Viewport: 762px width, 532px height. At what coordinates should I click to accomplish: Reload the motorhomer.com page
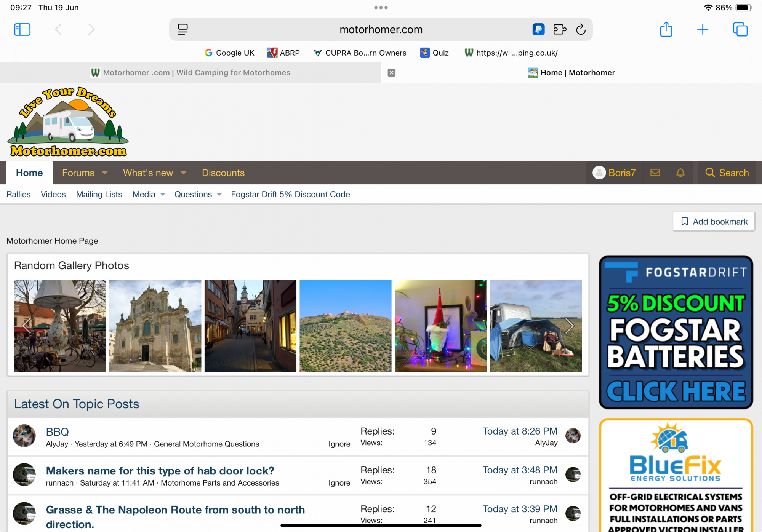(581, 29)
